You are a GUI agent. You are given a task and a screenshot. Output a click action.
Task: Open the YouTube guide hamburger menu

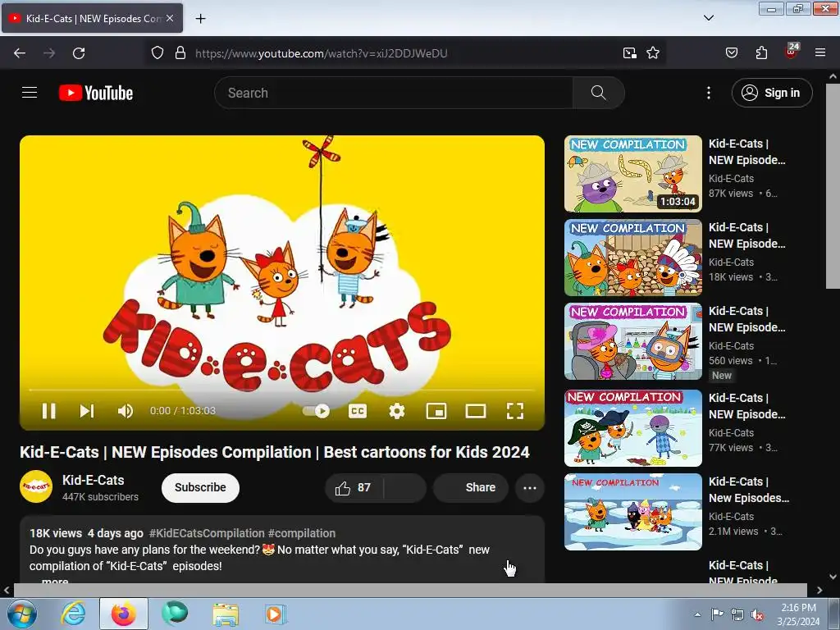pos(30,93)
